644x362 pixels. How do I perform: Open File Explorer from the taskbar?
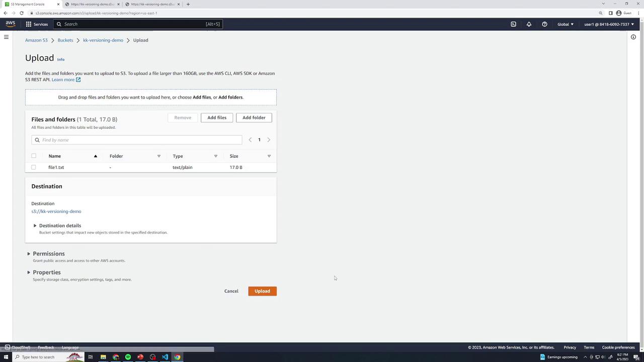[x=103, y=357]
